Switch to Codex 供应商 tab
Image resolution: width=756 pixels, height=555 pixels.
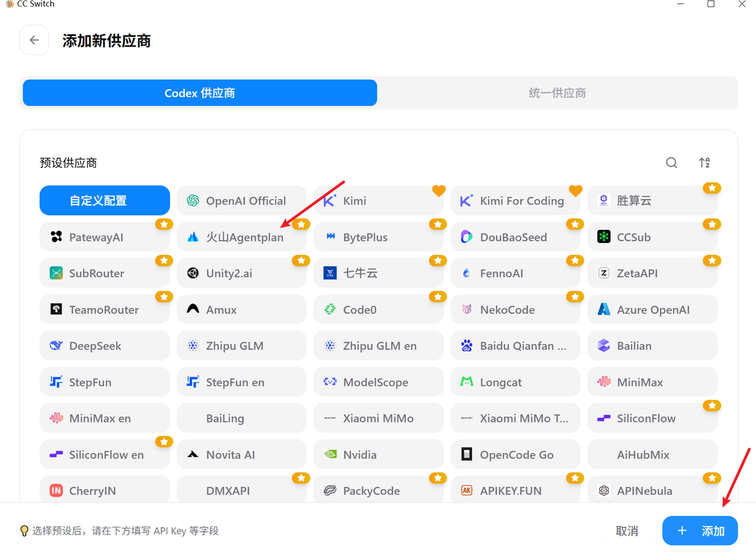(x=200, y=93)
